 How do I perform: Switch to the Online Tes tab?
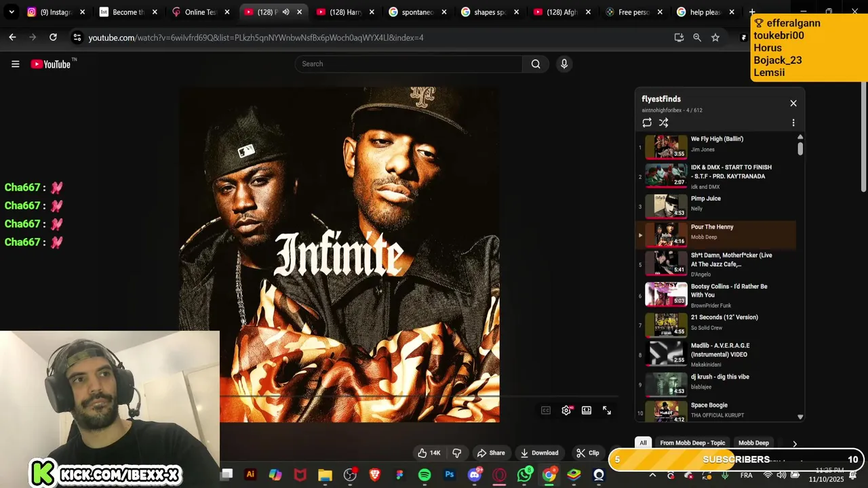pos(199,12)
